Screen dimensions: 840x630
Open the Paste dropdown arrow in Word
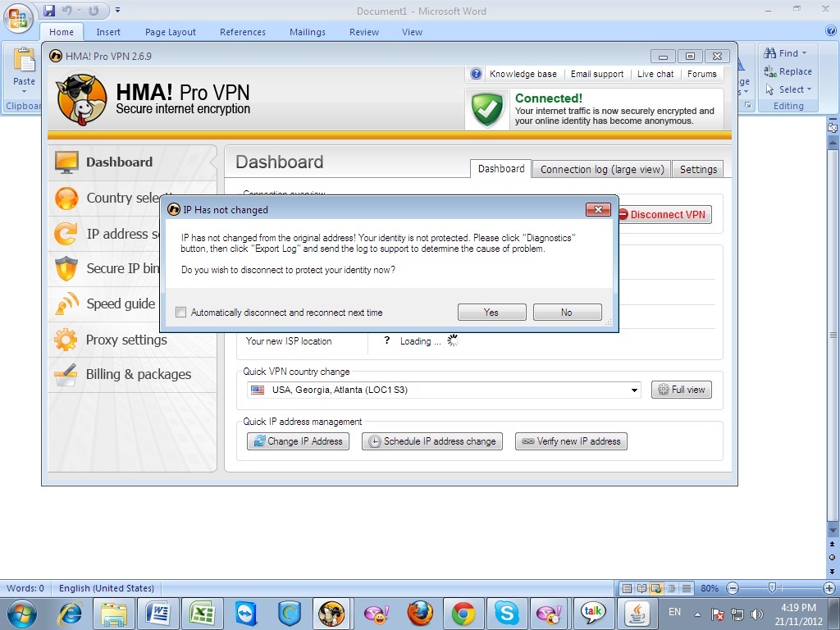(x=24, y=91)
